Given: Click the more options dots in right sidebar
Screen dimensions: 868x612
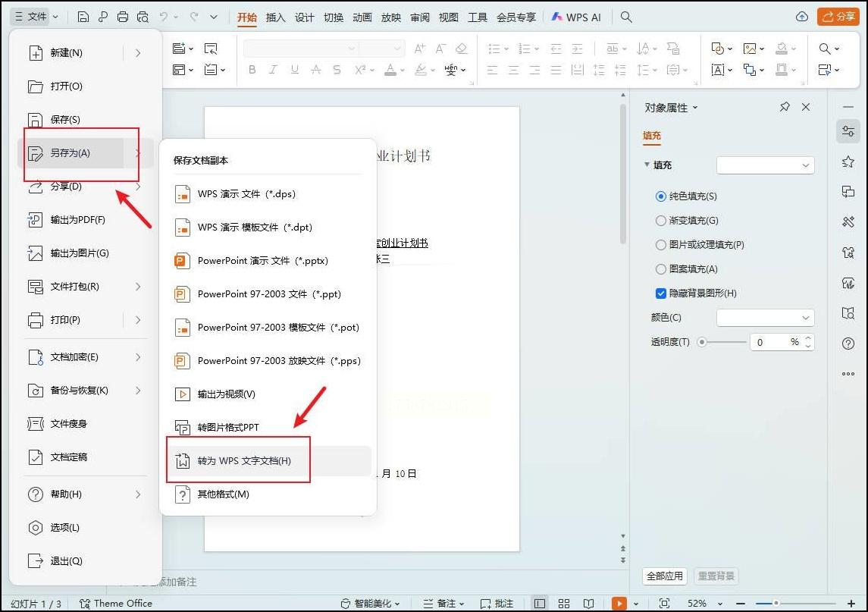Looking at the screenshot, I should (x=848, y=374).
